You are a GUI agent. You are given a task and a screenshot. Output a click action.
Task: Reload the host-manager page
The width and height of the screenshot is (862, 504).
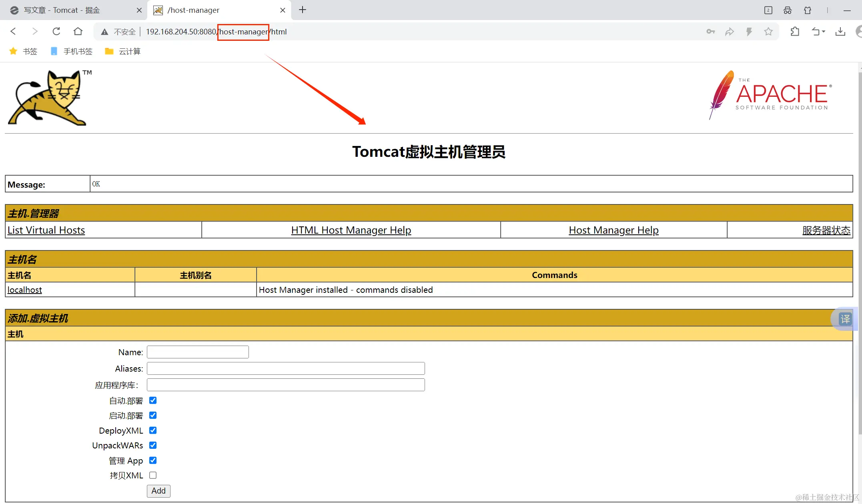[56, 31]
